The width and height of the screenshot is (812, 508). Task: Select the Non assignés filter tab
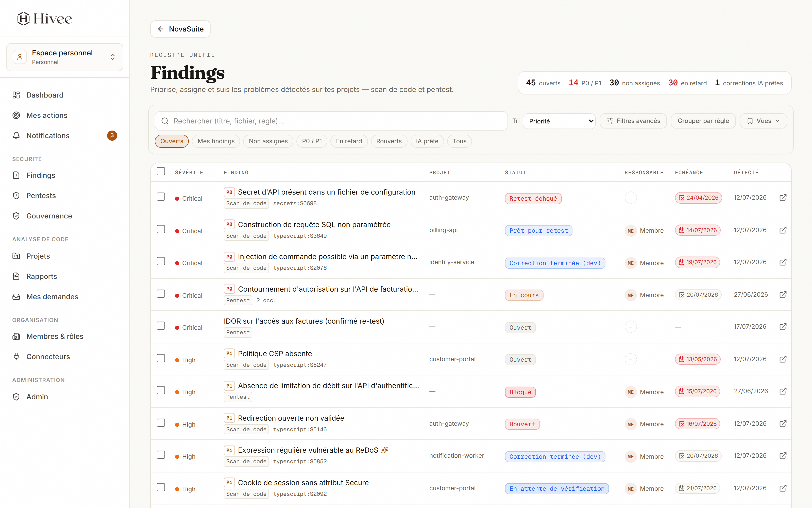pos(268,141)
